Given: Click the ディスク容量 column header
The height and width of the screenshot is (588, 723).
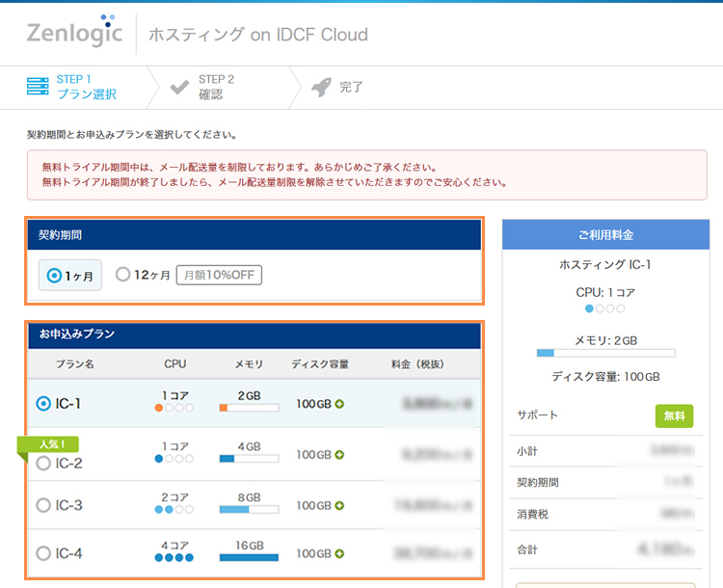Looking at the screenshot, I should (320, 364).
